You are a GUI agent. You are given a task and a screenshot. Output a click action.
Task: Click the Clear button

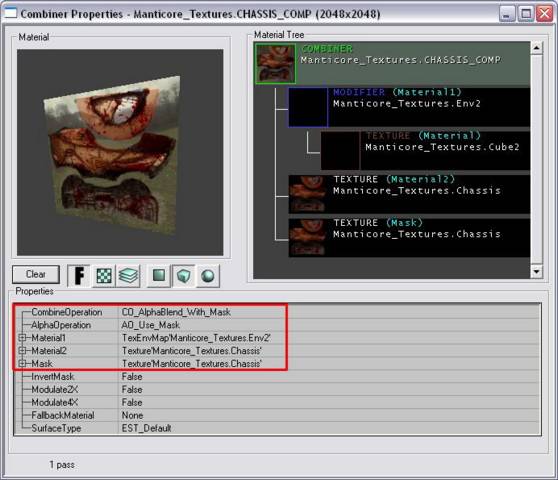pos(36,274)
